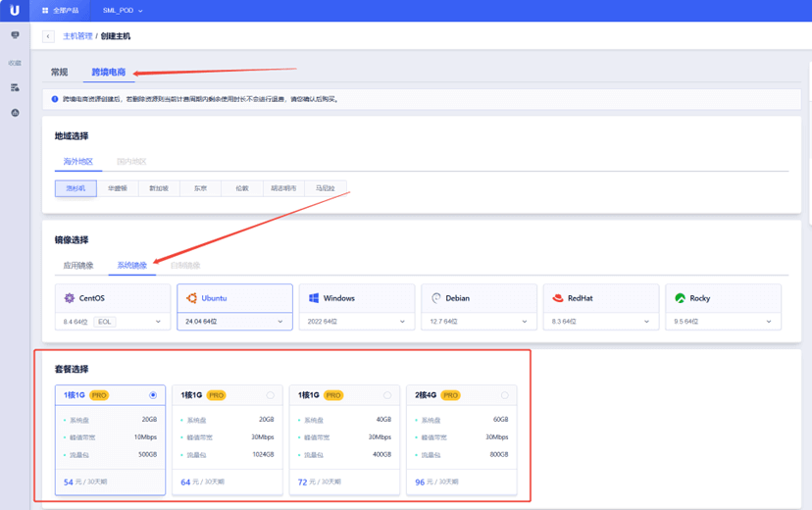Switch to the 应用镜像 tab
Image resolution: width=812 pixels, height=510 pixels.
(78, 266)
